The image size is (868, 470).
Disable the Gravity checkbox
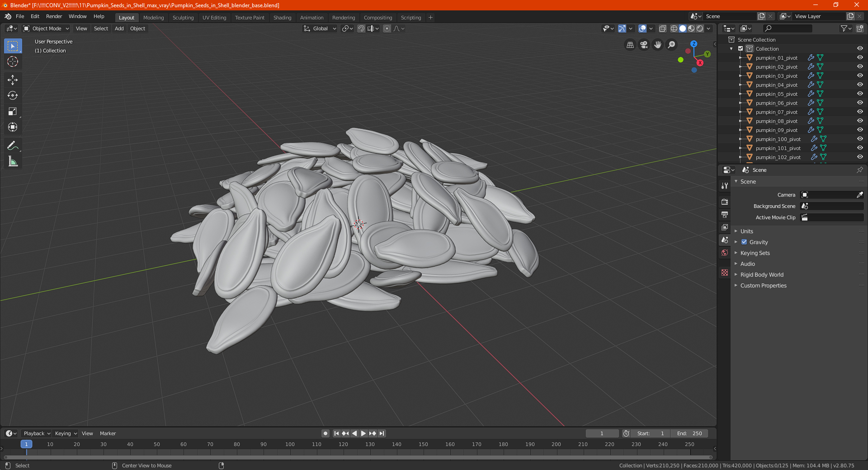click(x=744, y=242)
